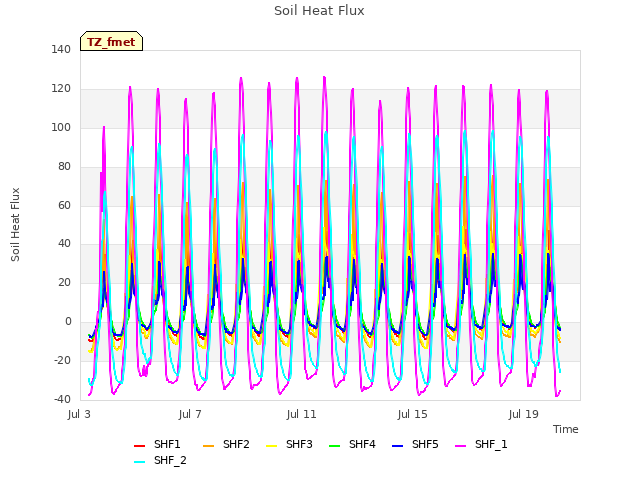Click the Jul 19 x-axis label
The height and width of the screenshot is (480, 640).
point(524,414)
